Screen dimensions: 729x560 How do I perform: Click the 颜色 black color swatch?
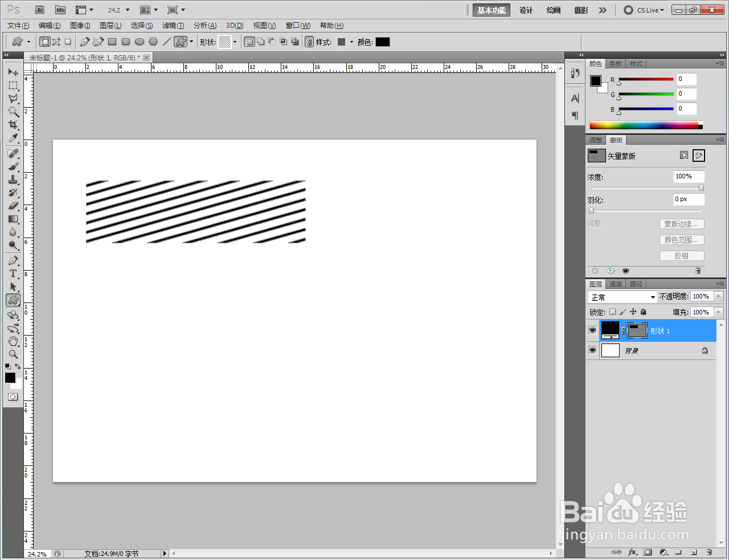pyautogui.click(x=383, y=42)
